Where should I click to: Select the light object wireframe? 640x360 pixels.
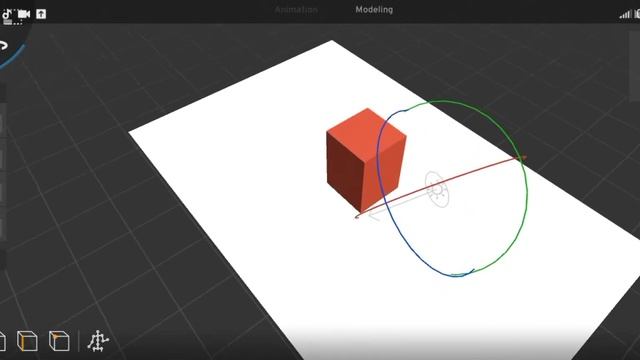437,189
